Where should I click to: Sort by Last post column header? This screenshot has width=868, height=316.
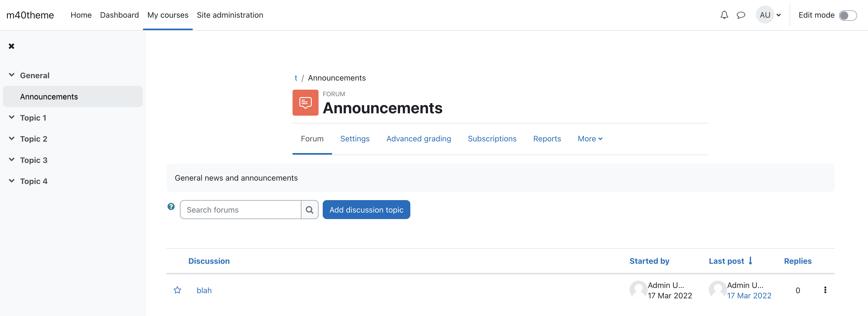point(726,261)
